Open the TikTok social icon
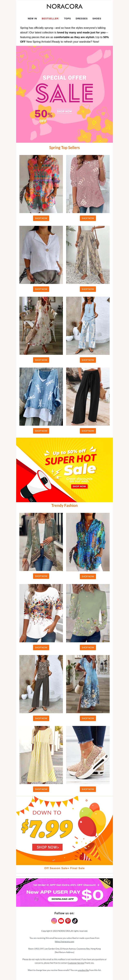129x980 pixels. (x=75, y=921)
